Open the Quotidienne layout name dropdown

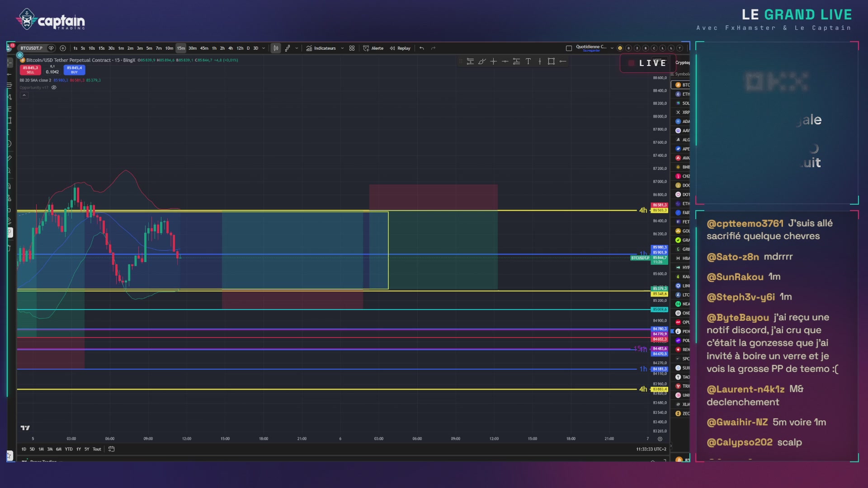coord(612,48)
